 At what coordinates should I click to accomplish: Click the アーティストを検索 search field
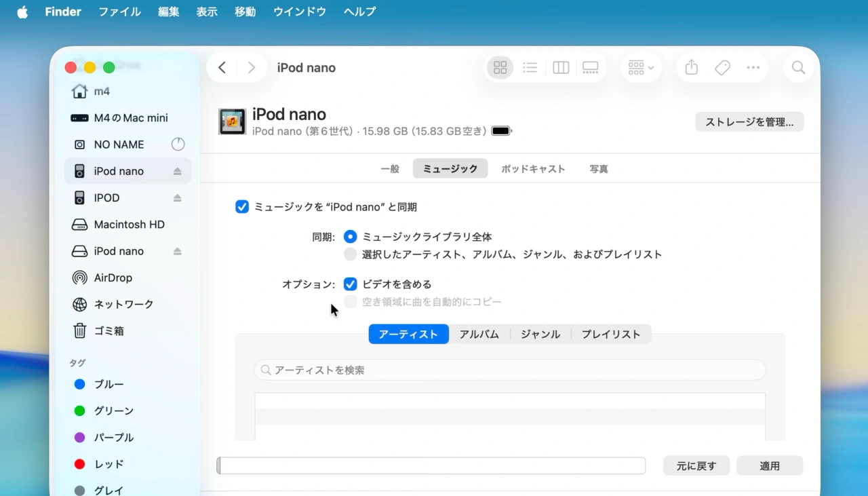[x=510, y=370]
